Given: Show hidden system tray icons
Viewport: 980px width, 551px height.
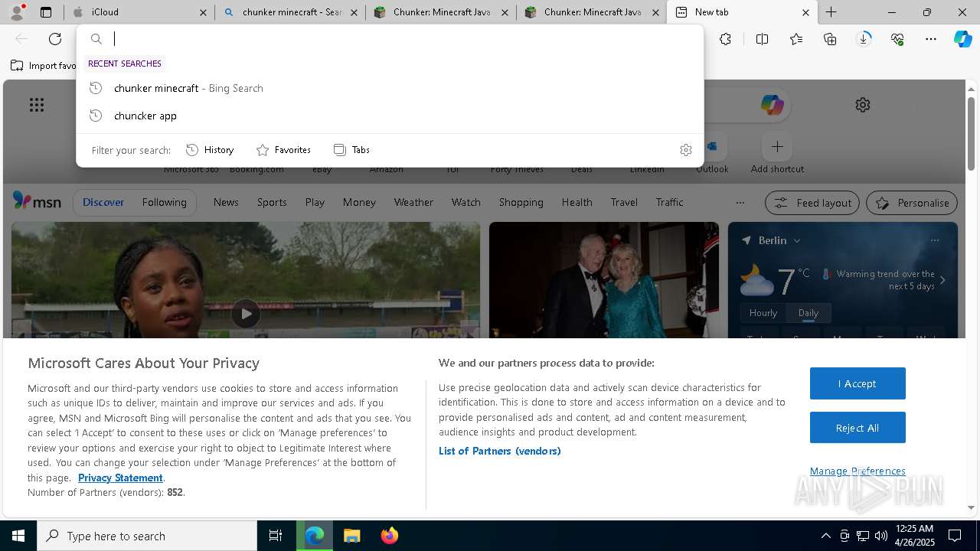Looking at the screenshot, I should coord(825,536).
